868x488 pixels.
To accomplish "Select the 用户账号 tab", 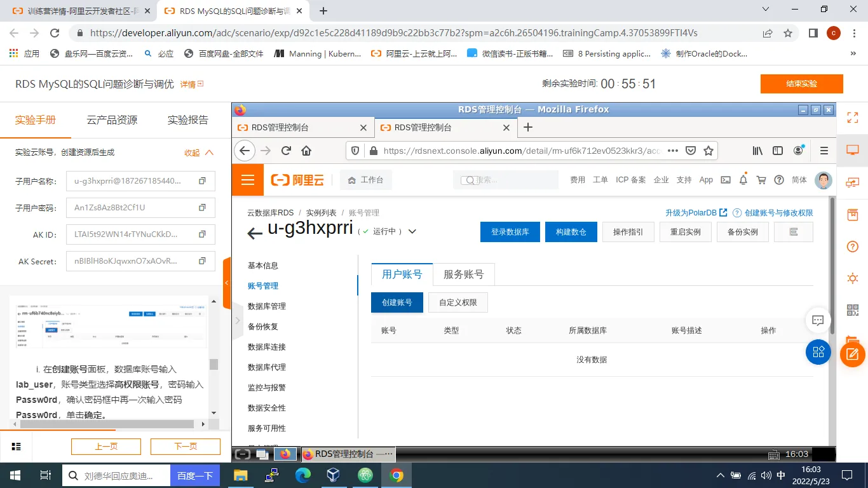I will (402, 274).
